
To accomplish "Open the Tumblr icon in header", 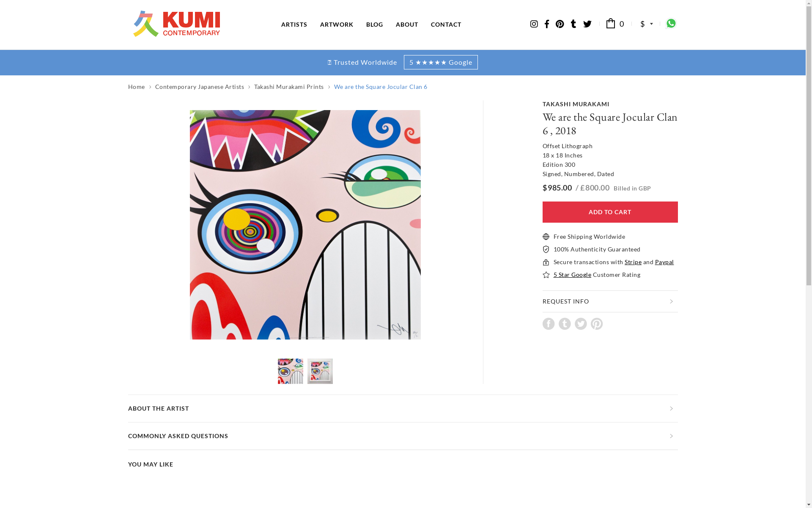I will 573,24.
